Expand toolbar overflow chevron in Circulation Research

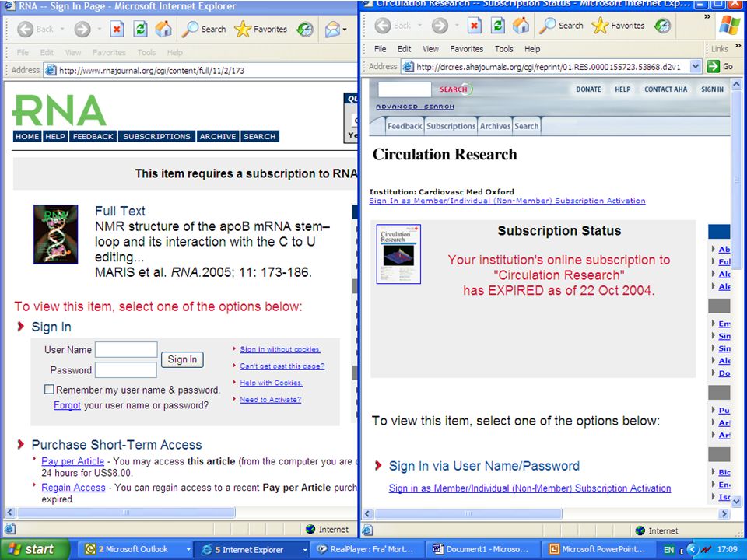click(707, 16)
